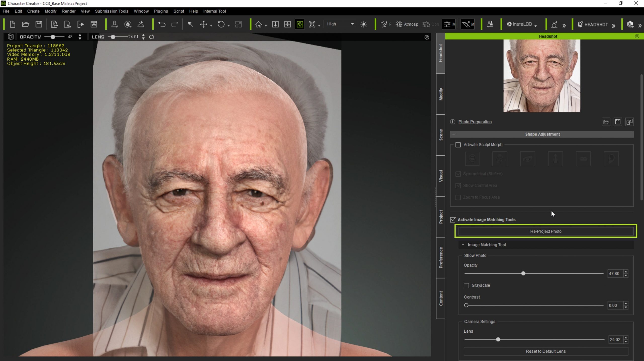Uncheck Activate Image Matching Tools
Viewport: 644px width, 361px height.
coord(453,220)
